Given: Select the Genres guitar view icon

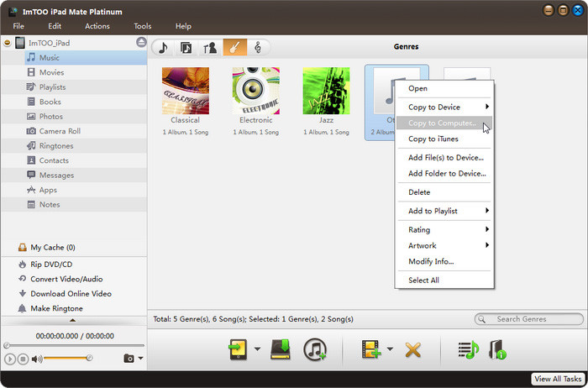Looking at the screenshot, I should [x=234, y=48].
